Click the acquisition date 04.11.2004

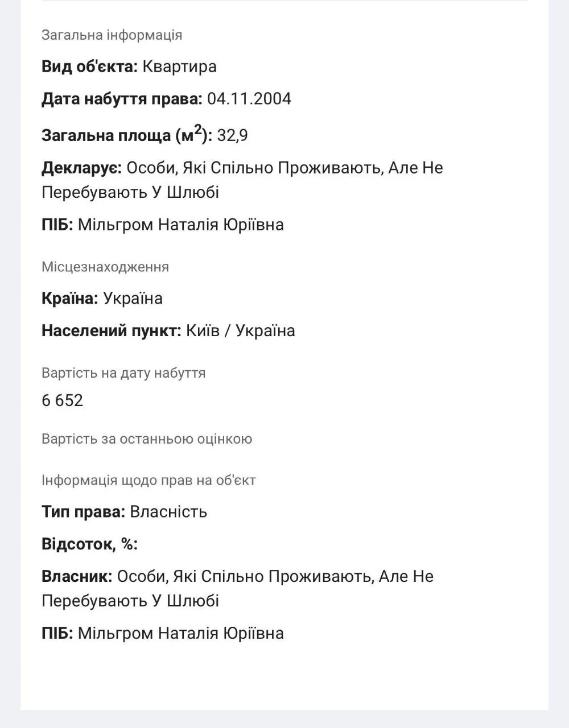coord(249,99)
